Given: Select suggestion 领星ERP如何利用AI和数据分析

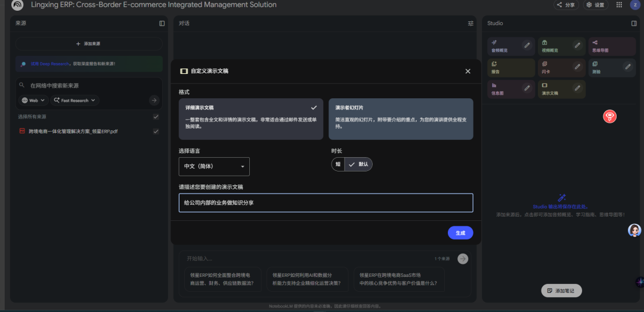Looking at the screenshot, I should tap(307, 279).
